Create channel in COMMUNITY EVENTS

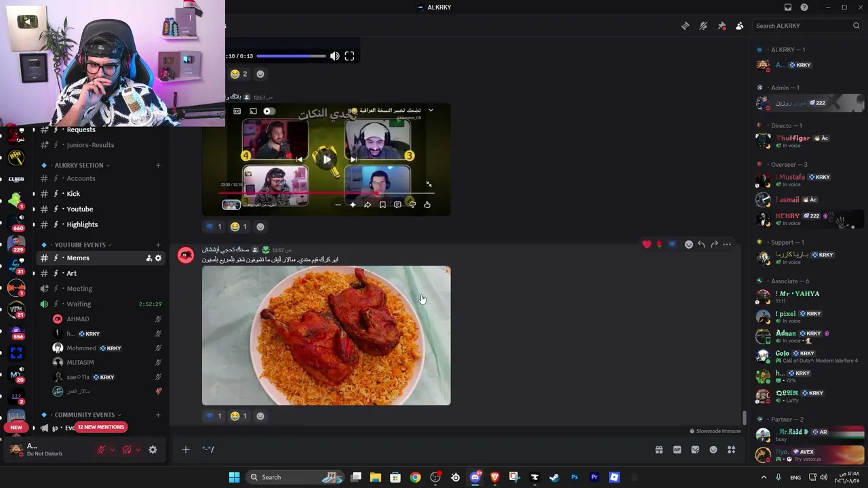tap(158, 415)
